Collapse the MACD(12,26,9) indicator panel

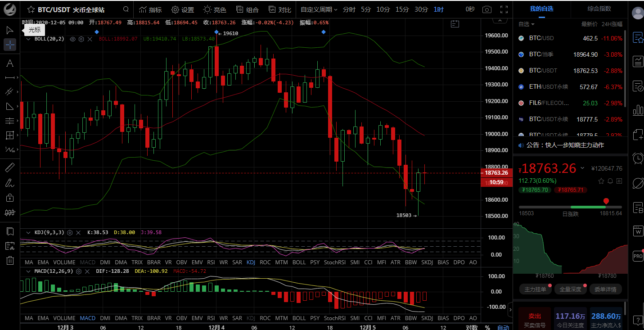pos(29,271)
